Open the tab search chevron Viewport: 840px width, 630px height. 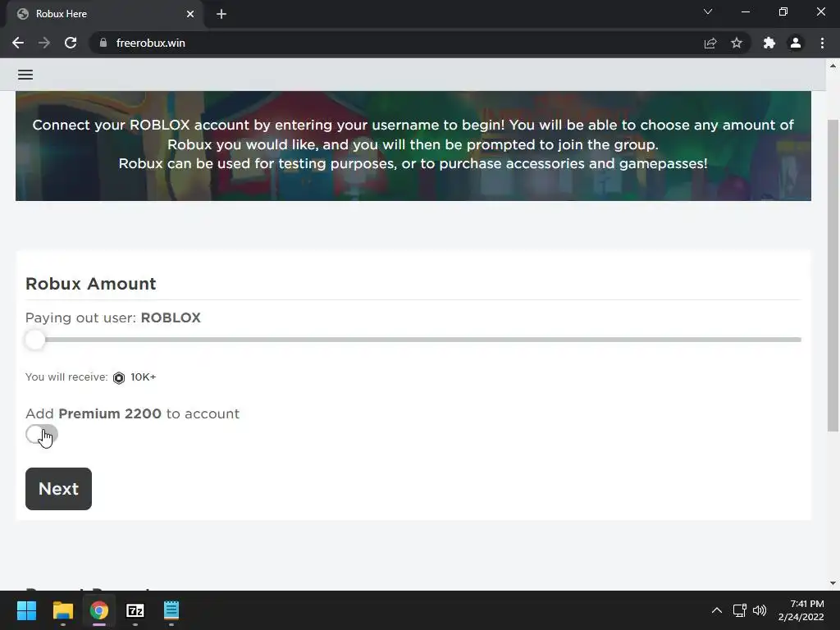pyautogui.click(x=708, y=11)
